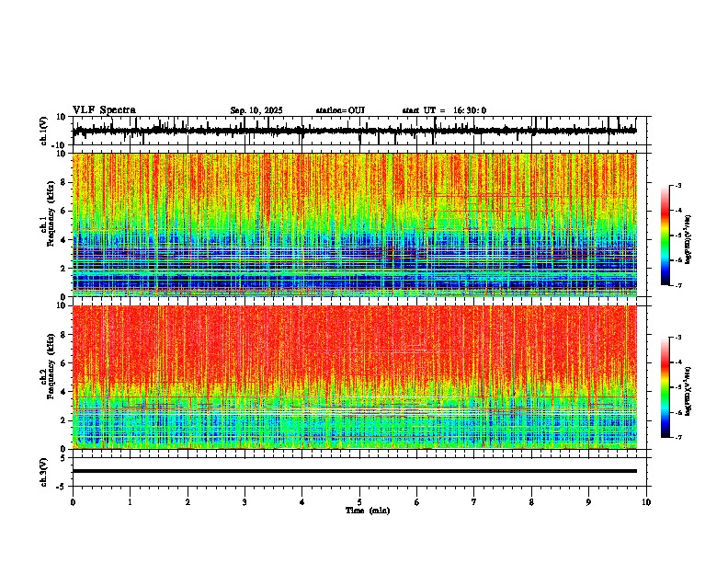
Task: Click time axis tick label "8"
Action: pos(531,502)
